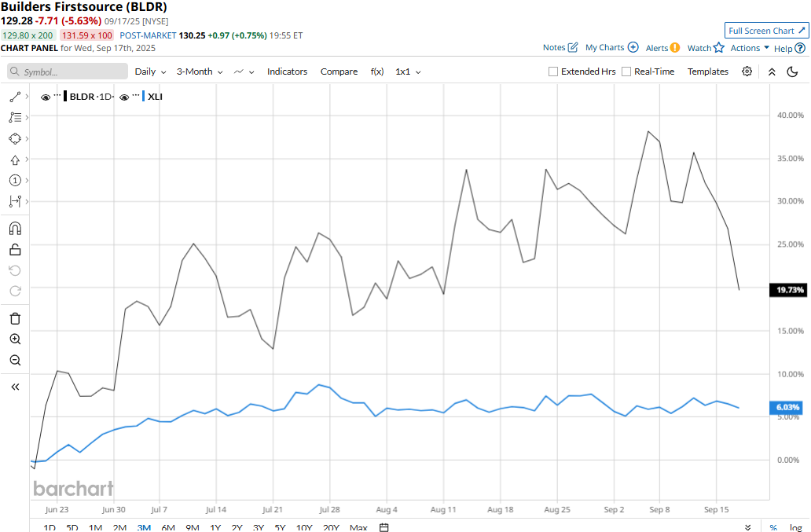Select the numbered label annotation tool
Viewport: 811px width, 532px height.
[15, 181]
